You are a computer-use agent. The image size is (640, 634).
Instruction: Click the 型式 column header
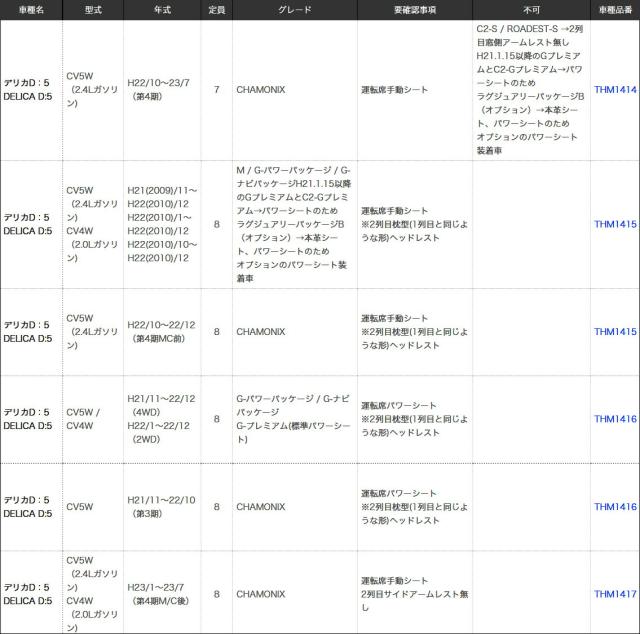(x=92, y=10)
